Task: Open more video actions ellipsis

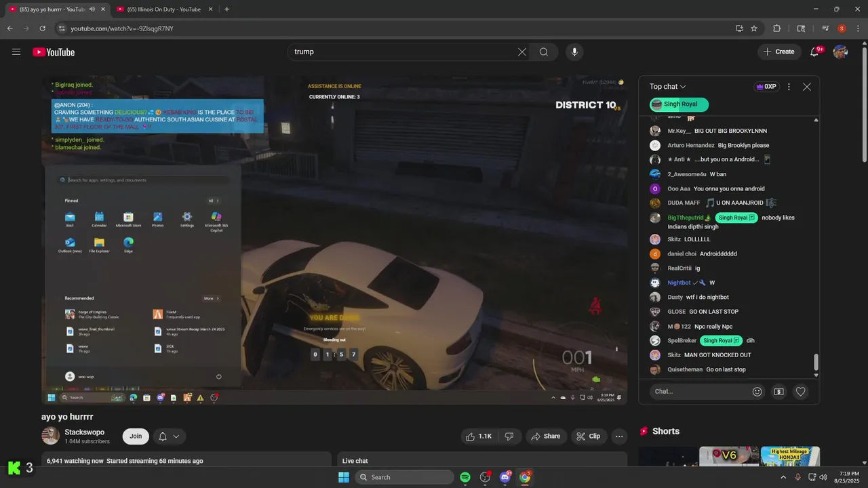Action: coord(619,436)
